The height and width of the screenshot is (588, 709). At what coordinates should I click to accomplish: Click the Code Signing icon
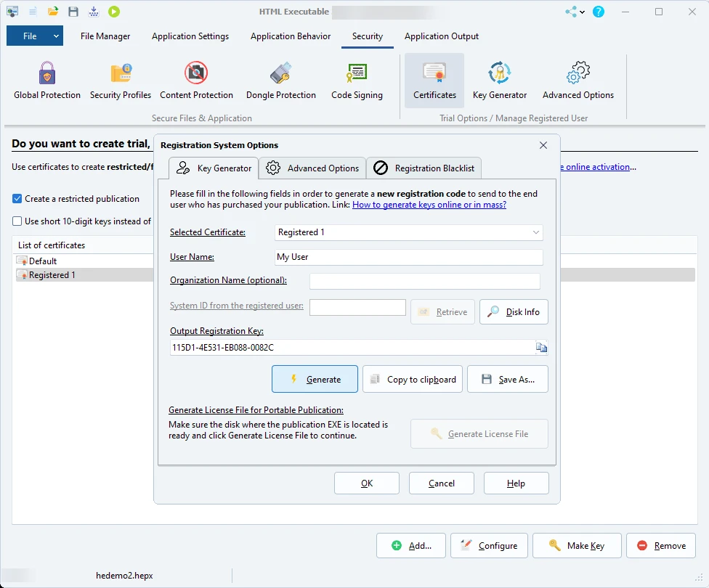pos(357,80)
